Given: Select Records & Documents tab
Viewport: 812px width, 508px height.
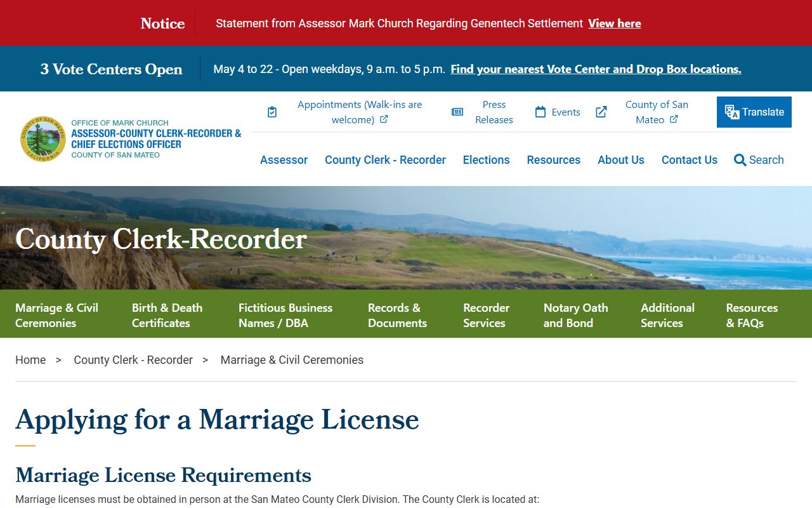Looking at the screenshot, I should tap(397, 315).
